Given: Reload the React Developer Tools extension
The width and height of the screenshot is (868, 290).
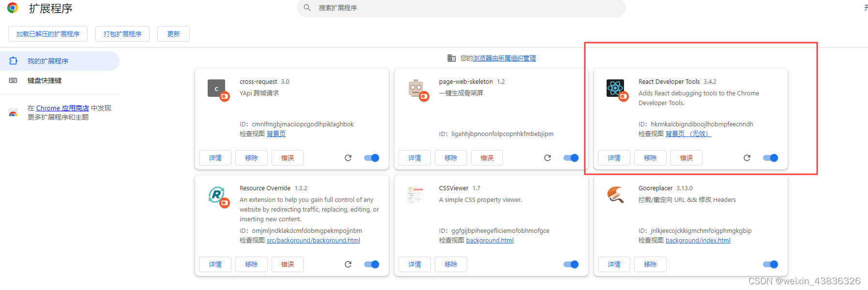Looking at the screenshot, I should coord(747,158).
